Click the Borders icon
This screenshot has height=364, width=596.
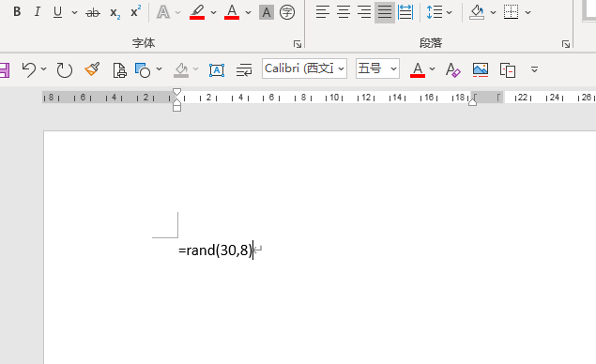click(x=511, y=12)
